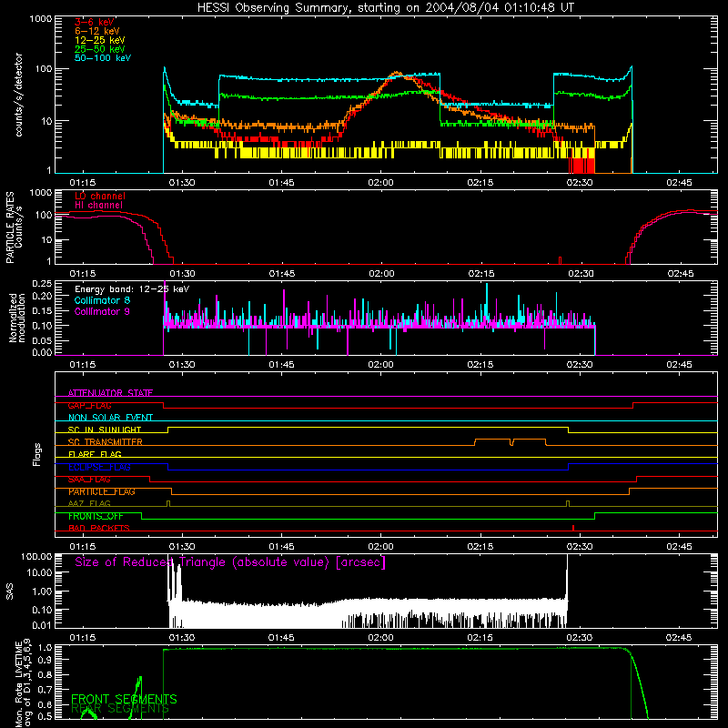
Task: Click the Mon. Rate LIVETIME axis label
Action: pos(24,682)
